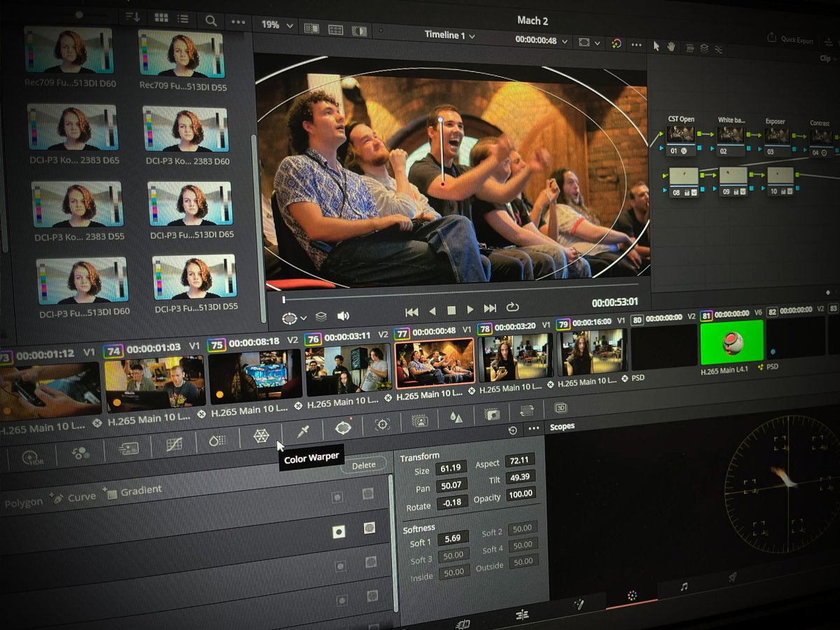
Task: Toggle the highlighted window mask button
Action: tap(369, 528)
